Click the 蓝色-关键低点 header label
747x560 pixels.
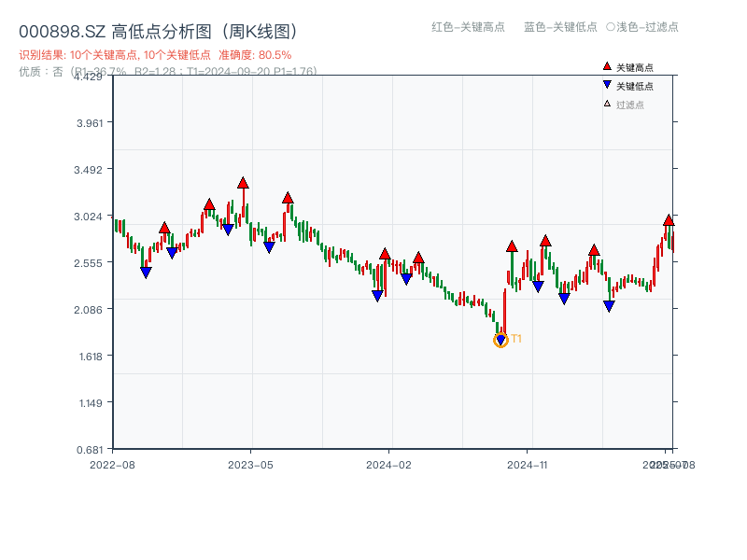click(560, 27)
